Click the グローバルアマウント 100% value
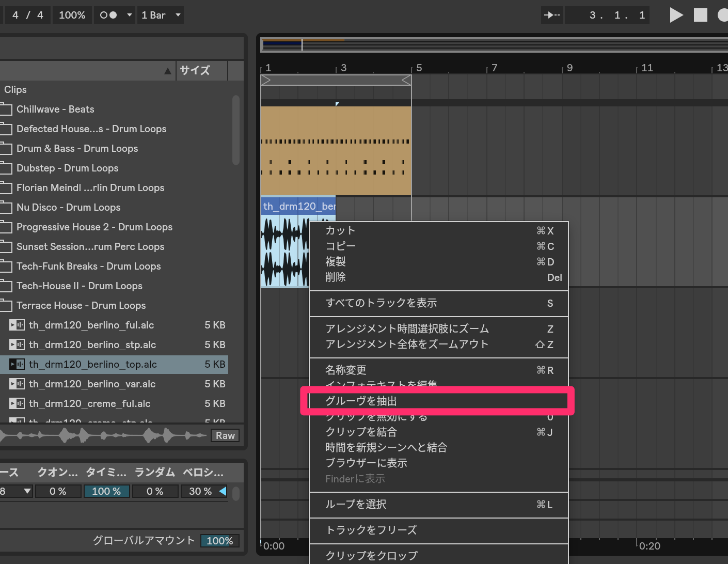The height and width of the screenshot is (564, 728). click(x=220, y=541)
